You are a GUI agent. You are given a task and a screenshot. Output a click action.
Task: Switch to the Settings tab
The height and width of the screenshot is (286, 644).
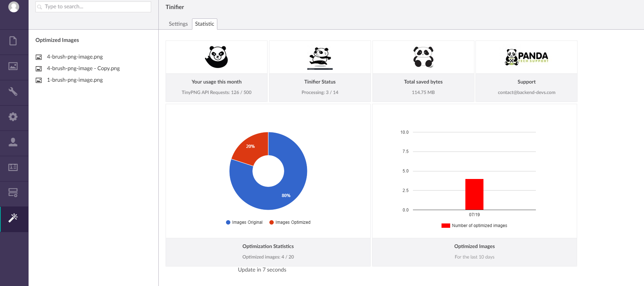tap(178, 24)
